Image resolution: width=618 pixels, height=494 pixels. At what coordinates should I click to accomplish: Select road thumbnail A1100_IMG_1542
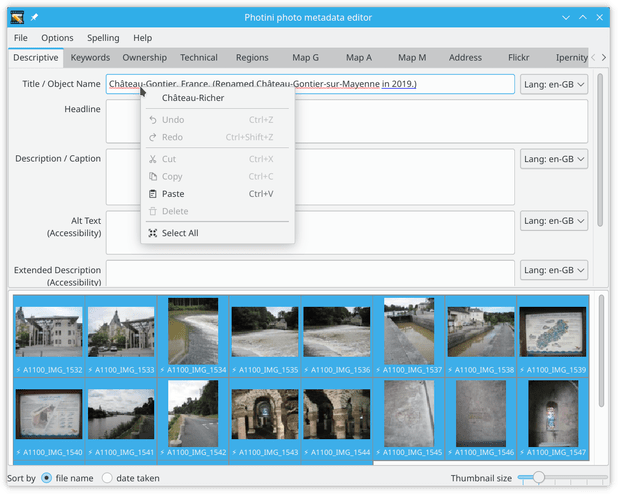click(193, 419)
